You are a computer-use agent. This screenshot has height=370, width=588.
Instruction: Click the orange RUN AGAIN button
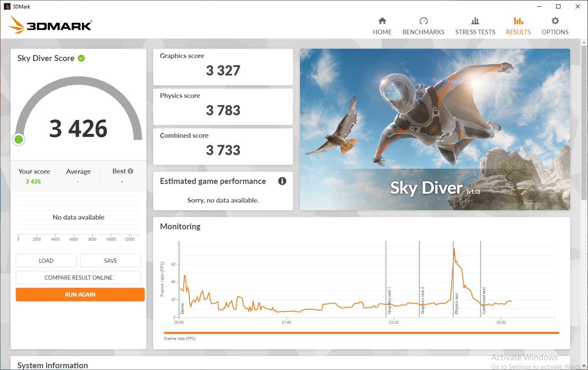(x=80, y=295)
